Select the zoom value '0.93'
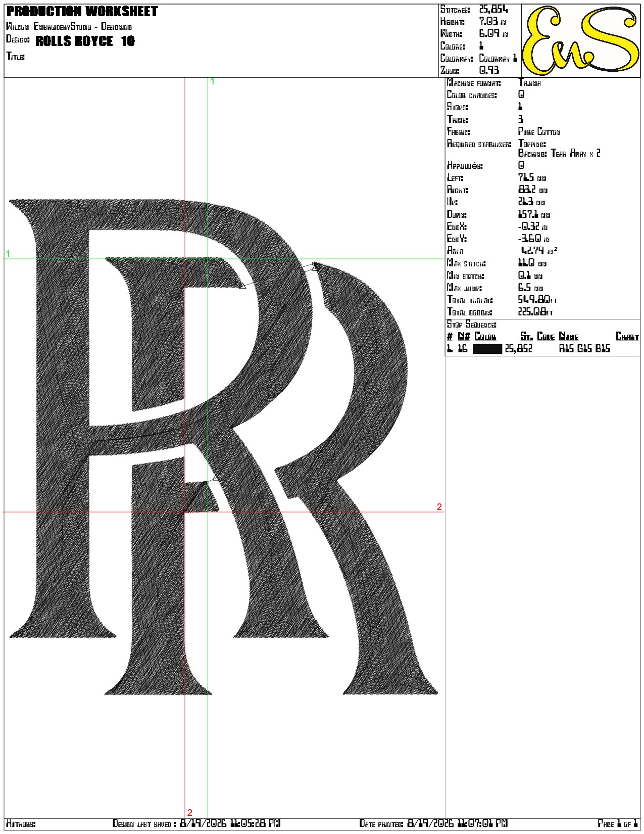Screen dimensions: 644x834 (489, 70)
